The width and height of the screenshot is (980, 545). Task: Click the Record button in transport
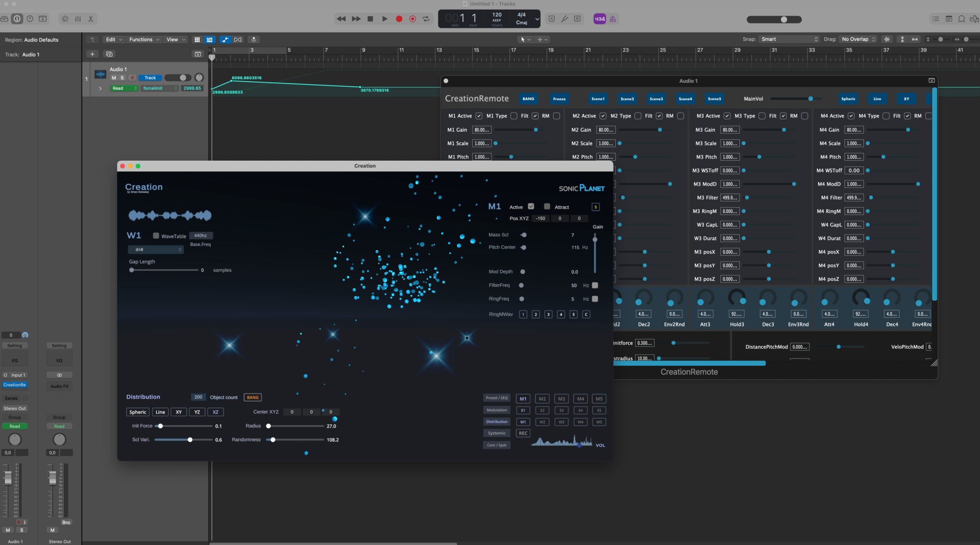tap(399, 19)
